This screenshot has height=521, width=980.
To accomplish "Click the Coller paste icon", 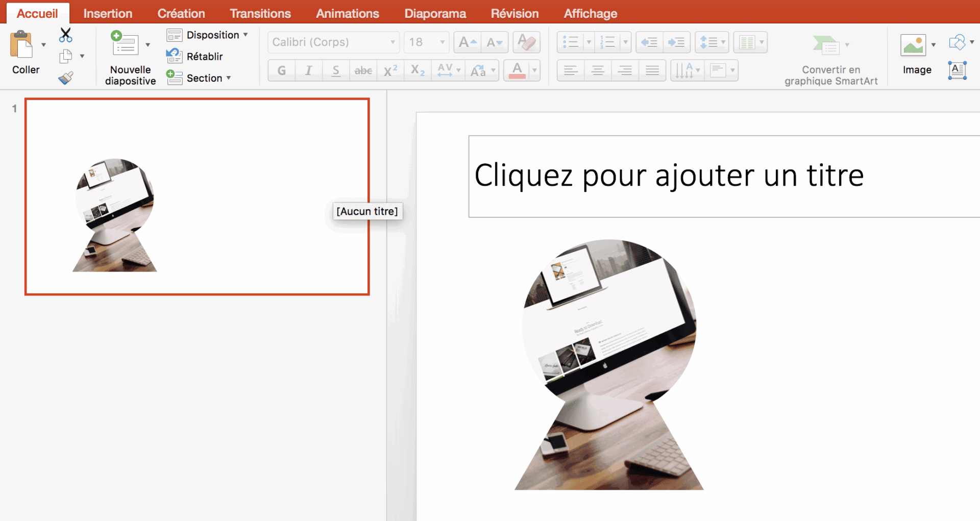I will pos(21,45).
